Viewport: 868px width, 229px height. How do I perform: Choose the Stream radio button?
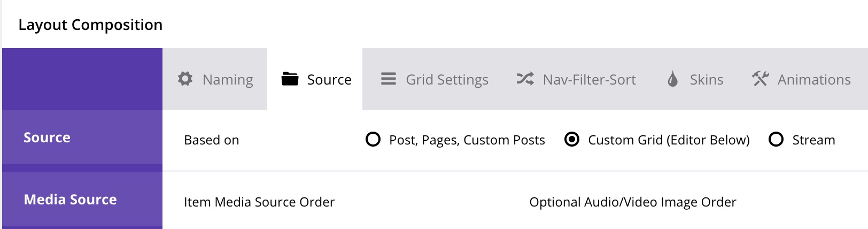coord(776,140)
